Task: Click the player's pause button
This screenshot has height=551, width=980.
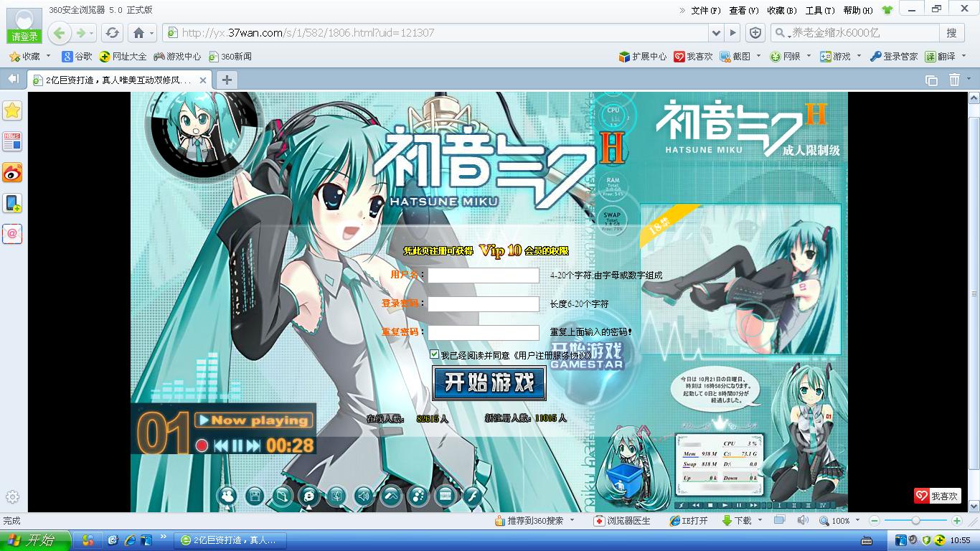Action: point(237,446)
